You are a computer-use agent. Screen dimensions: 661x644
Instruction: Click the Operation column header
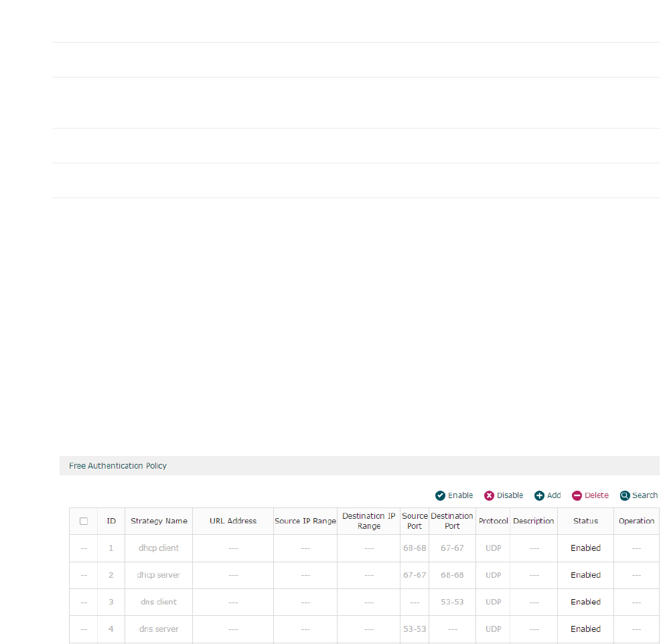coord(636,521)
